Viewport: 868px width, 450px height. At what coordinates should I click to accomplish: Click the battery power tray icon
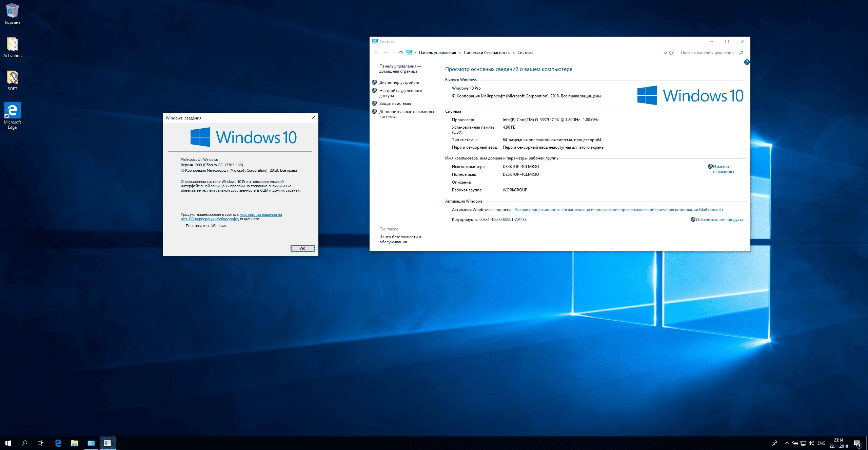(795, 443)
